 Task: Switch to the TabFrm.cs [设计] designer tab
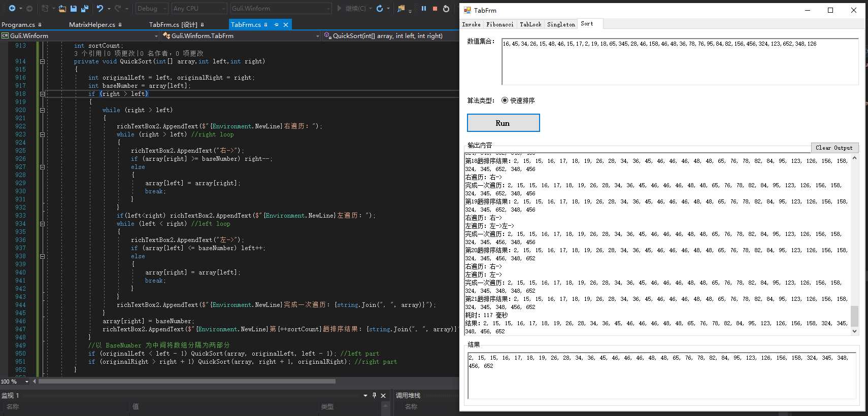(176, 24)
